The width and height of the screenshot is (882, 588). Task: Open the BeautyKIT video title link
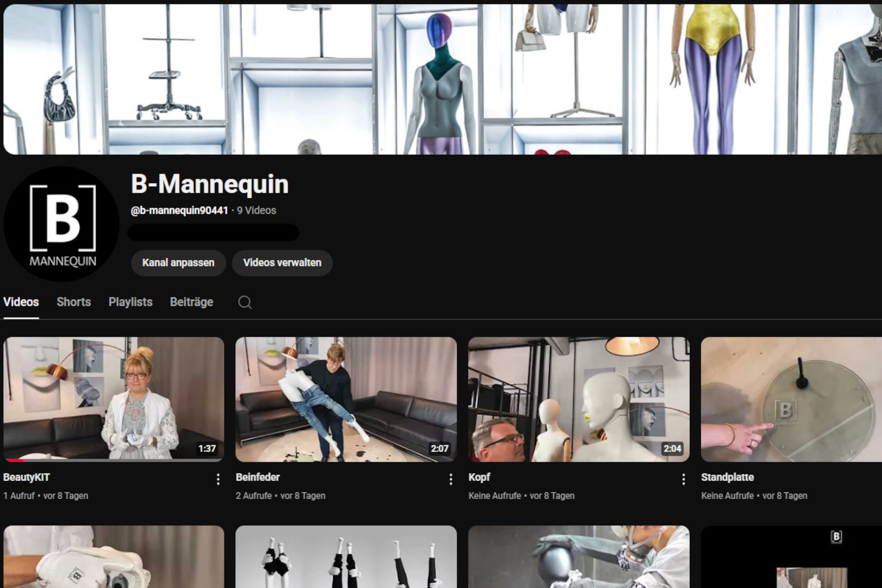(27, 477)
